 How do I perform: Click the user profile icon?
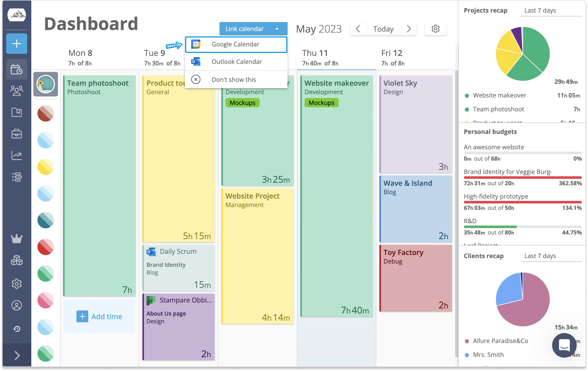[17, 305]
